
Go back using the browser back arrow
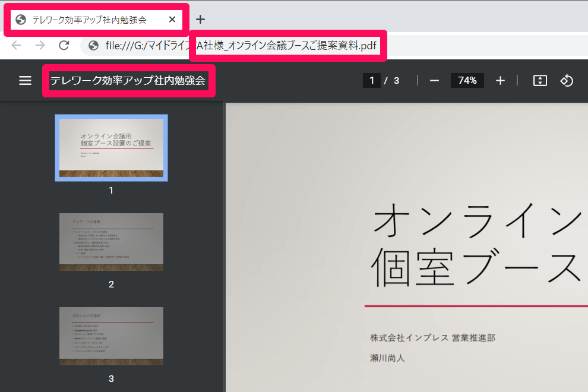tap(17, 46)
